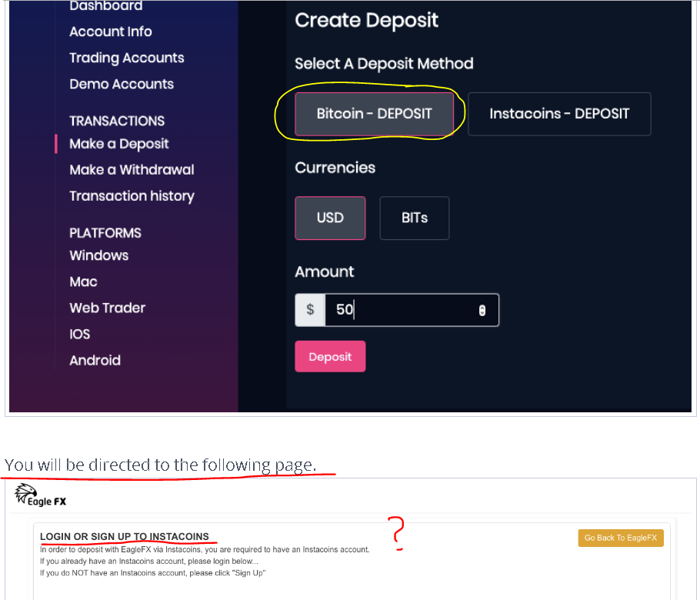Select the Android platform link
The height and width of the screenshot is (600, 700).
95,360
